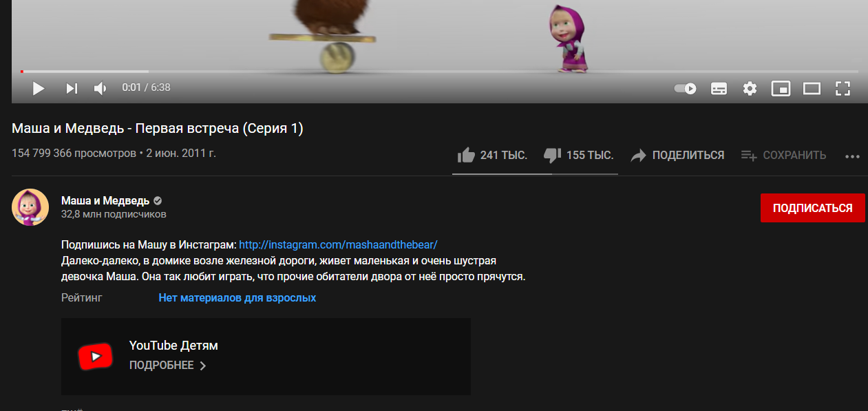Click Нет материалов для взрослых link
868x411 pixels.
tap(237, 298)
